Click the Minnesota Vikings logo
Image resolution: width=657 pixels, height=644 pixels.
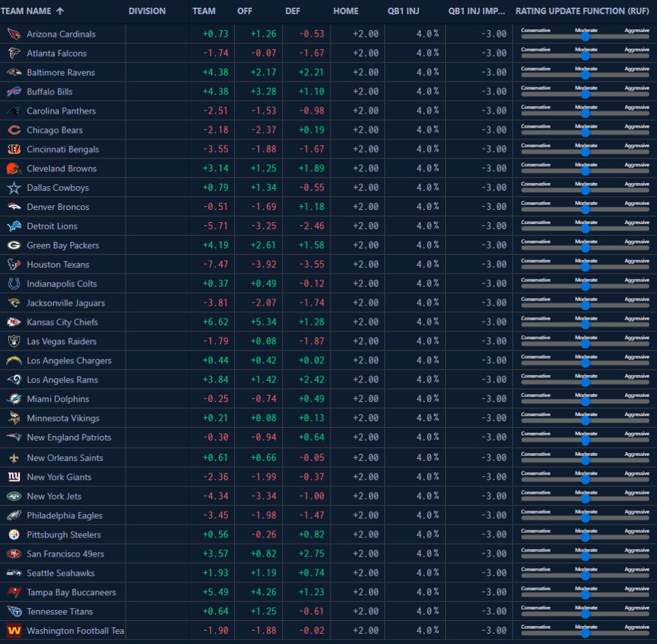coord(14,418)
